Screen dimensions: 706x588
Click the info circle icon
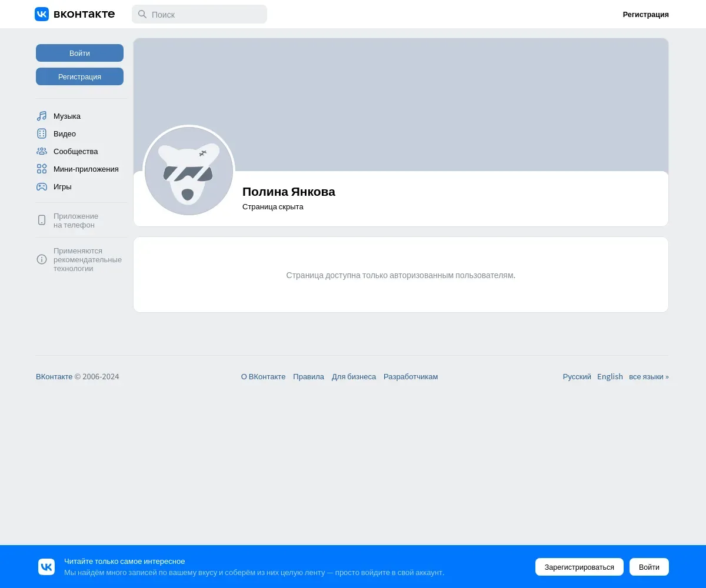(42, 259)
